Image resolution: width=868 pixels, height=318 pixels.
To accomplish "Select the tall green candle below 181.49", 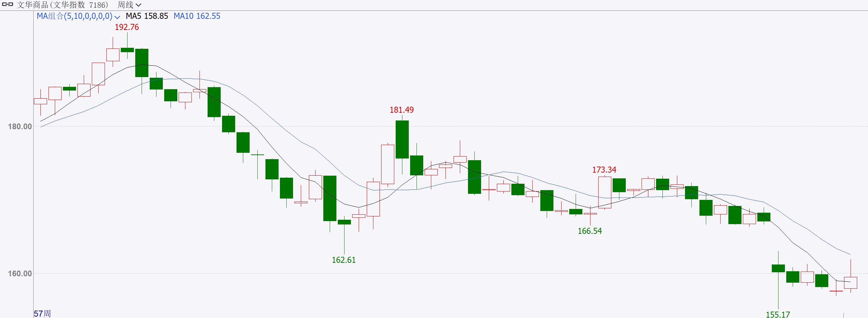I will tap(402, 139).
